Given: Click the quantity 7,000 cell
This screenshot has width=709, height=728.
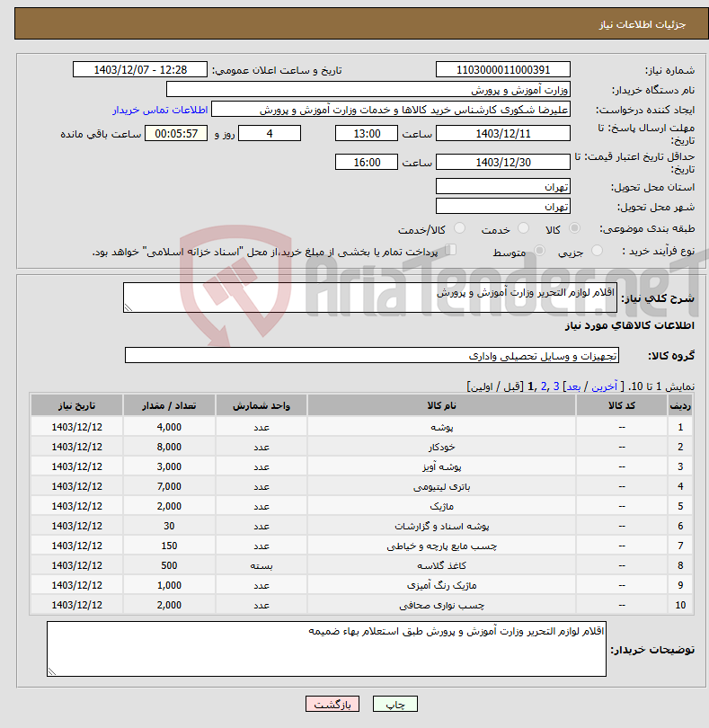Looking at the screenshot, I should coord(169,486).
